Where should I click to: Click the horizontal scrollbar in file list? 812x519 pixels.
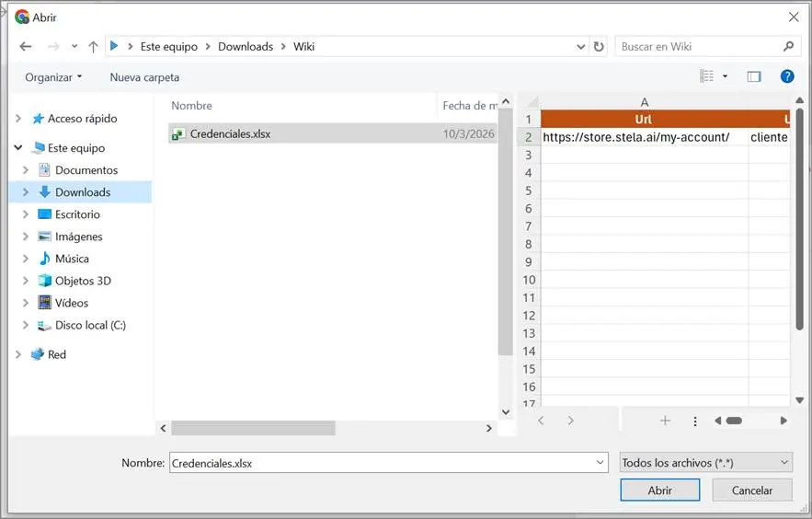tap(253, 428)
